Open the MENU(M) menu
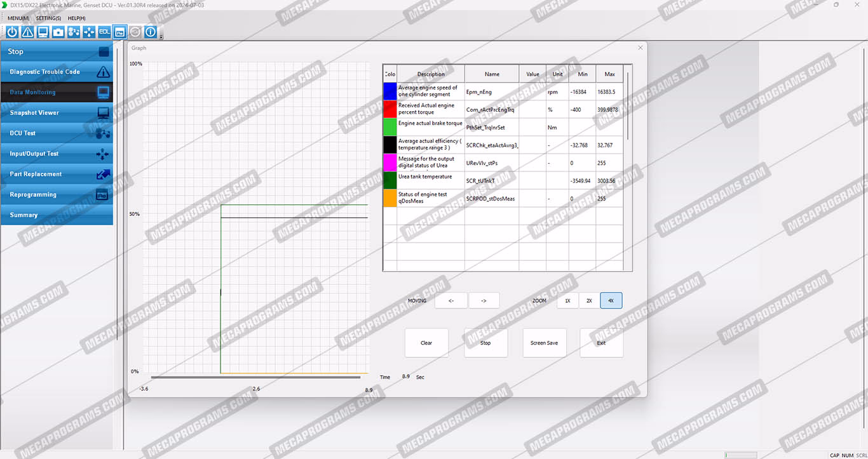The image size is (868, 459). coord(18,18)
